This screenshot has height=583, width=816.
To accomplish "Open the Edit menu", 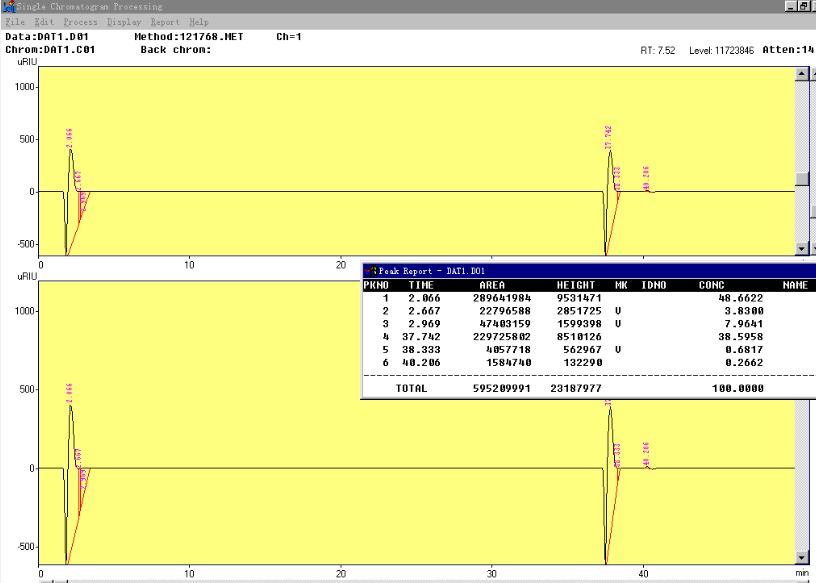I will coord(44,22).
